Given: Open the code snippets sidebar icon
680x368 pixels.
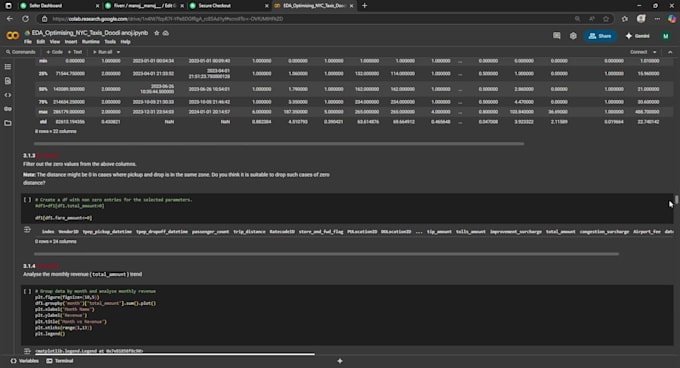Looking at the screenshot, I should 8,95.
